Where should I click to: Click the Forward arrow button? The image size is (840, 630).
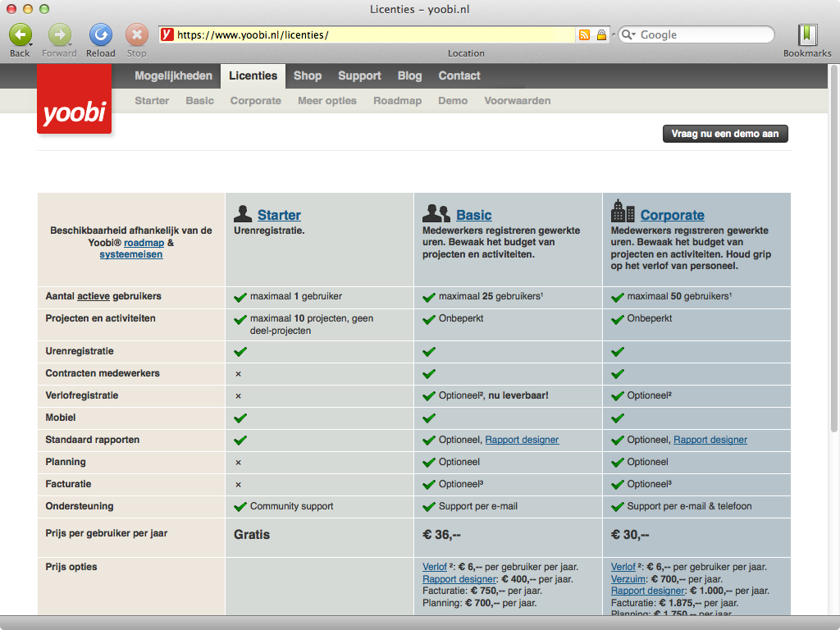click(x=59, y=34)
